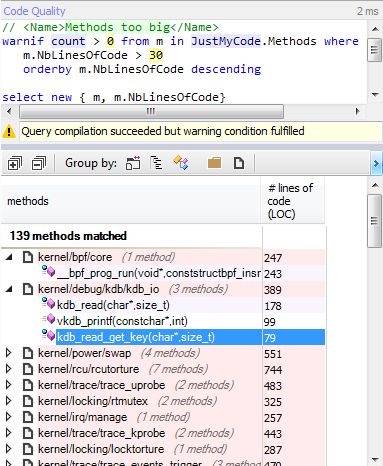Group results by namespace icon

click(x=133, y=163)
